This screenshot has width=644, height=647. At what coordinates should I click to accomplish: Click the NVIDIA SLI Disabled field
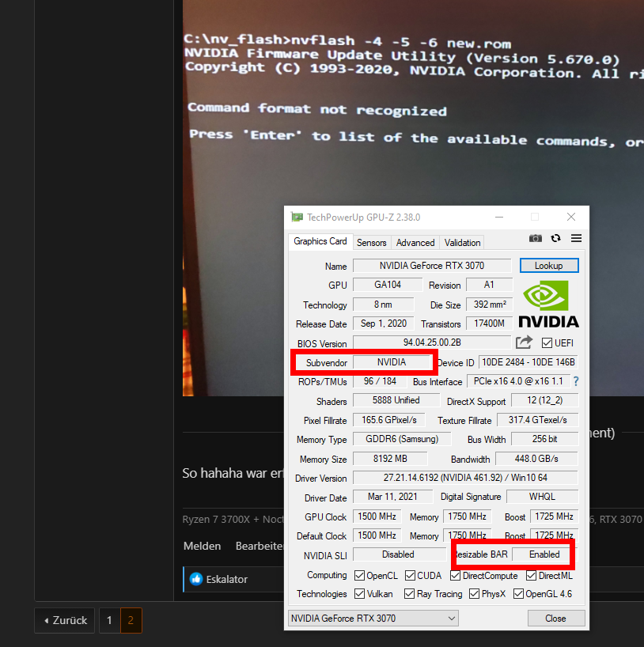[399, 554]
